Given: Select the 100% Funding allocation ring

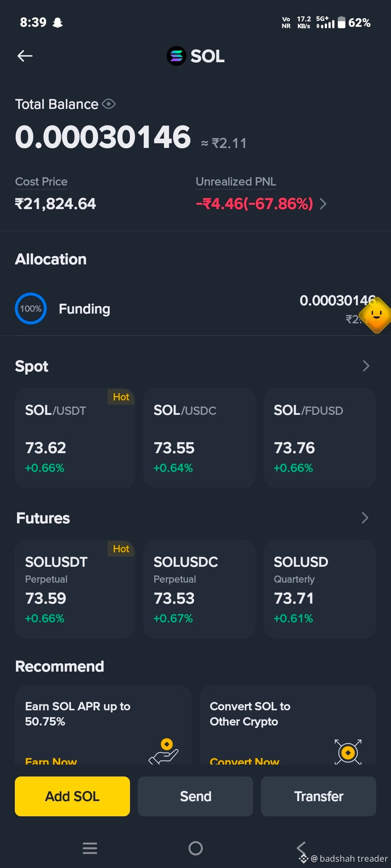Looking at the screenshot, I should click(x=31, y=309).
